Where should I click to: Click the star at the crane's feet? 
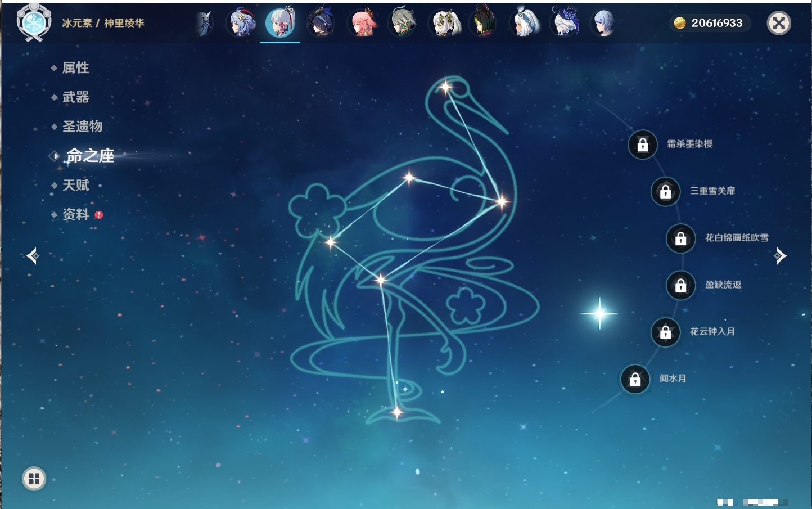pyautogui.click(x=397, y=413)
